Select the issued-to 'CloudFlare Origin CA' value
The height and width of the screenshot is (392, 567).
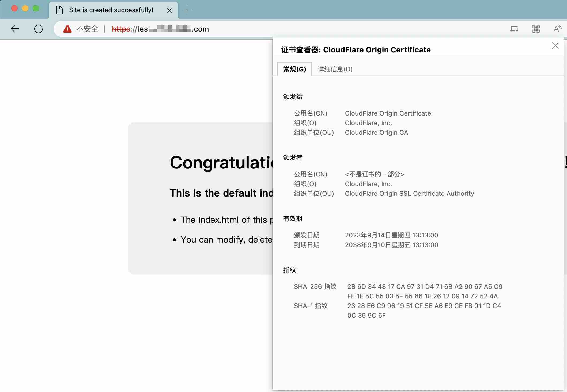(376, 133)
